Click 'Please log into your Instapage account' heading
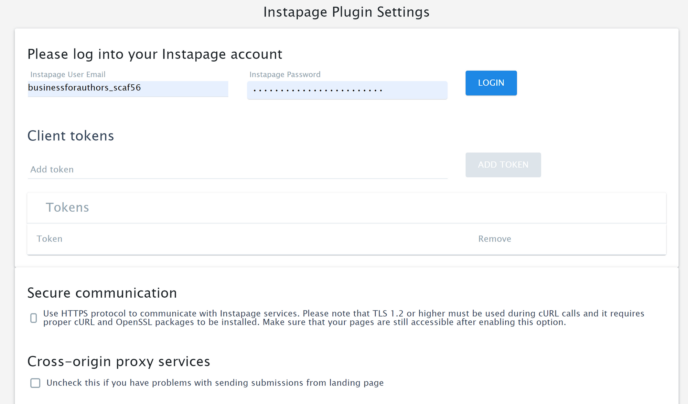The width and height of the screenshot is (688, 404). pos(155,54)
